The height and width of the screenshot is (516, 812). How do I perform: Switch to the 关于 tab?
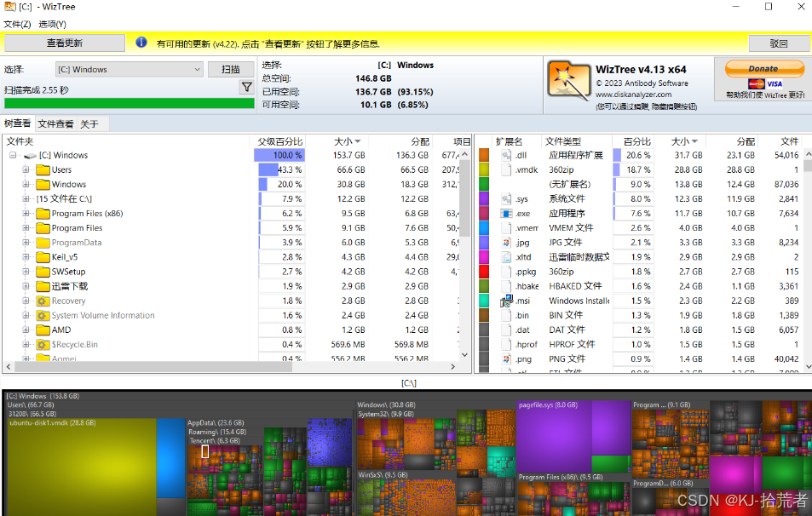coord(89,123)
